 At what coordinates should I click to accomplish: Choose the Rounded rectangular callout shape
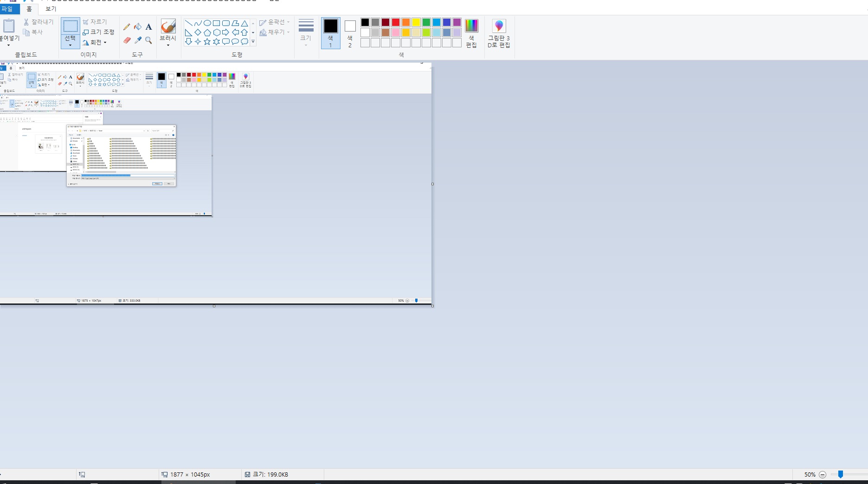225,42
